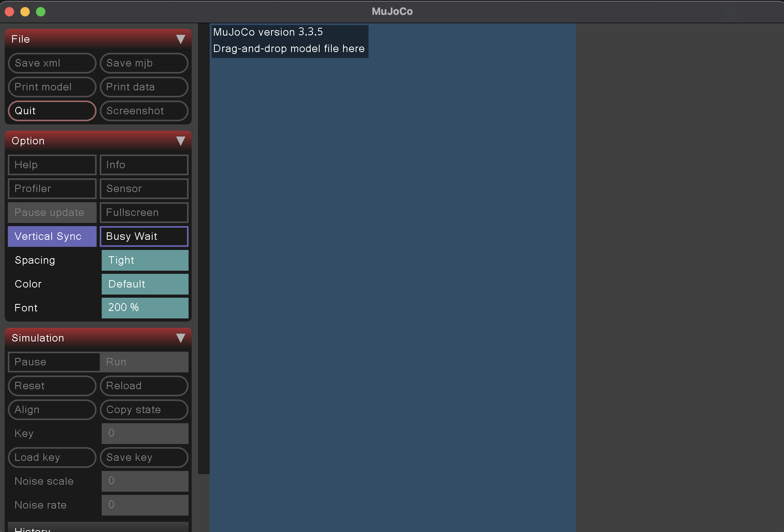Toggle the Profiler display
This screenshot has width=784, height=532.
(x=52, y=189)
